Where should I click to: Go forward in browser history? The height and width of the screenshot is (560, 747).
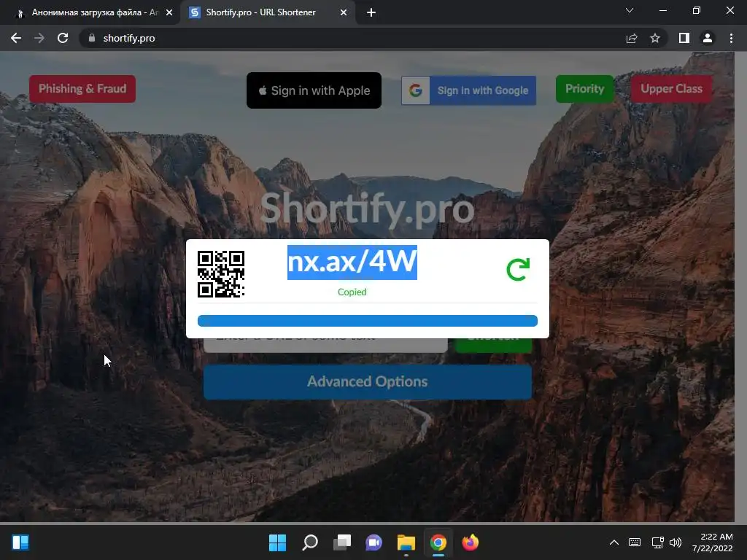coord(39,38)
